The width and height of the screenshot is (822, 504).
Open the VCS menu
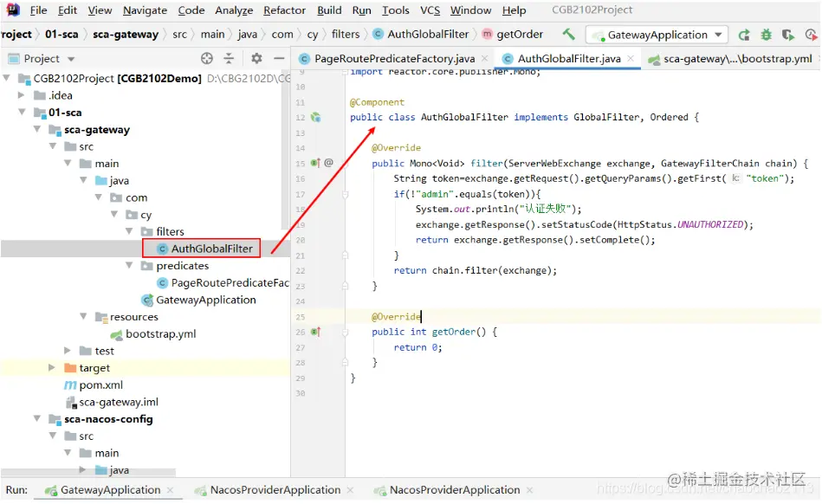click(430, 10)
